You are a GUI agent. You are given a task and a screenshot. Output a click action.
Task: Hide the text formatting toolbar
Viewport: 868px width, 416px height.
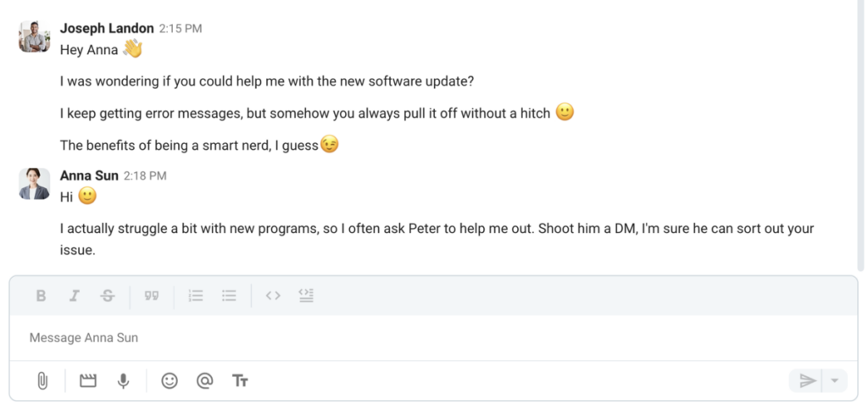241,381
